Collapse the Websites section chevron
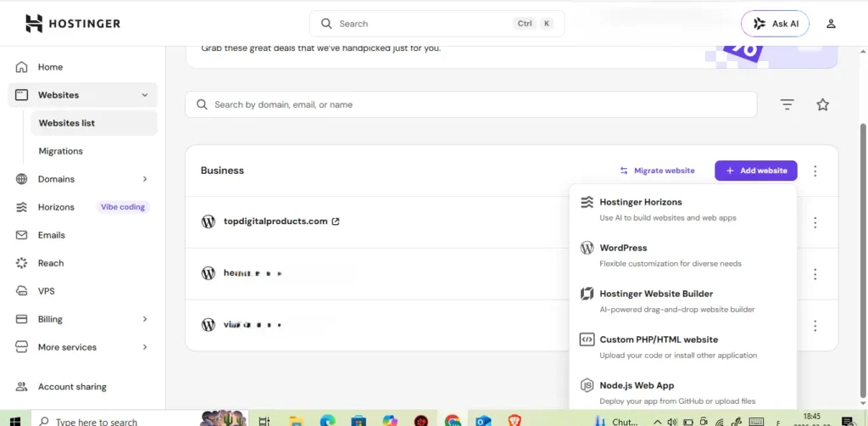The image size is (868, 426). coord(144,95)
